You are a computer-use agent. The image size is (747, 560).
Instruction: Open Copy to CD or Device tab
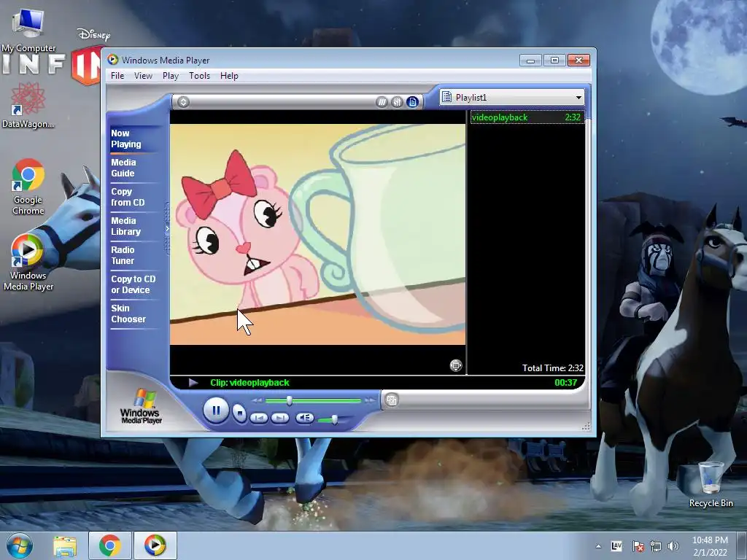(134, 284)
